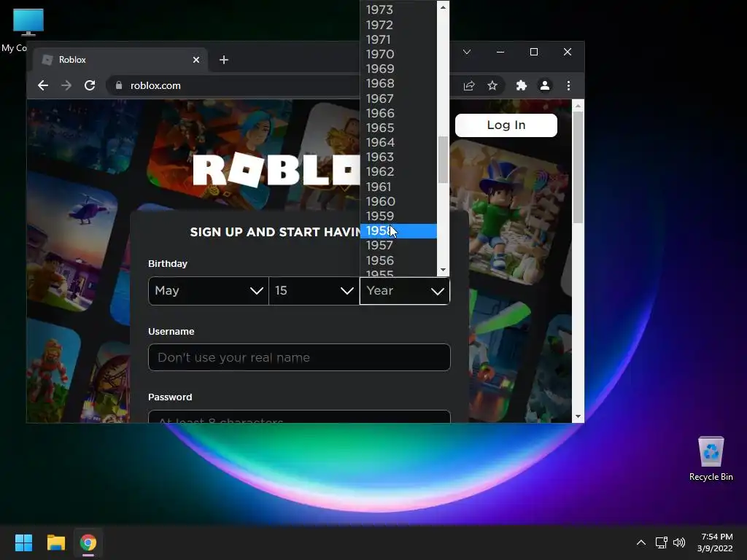
Task: Pick 1957 in the year list
Action: pyautogui.click(x=398, y=246)
